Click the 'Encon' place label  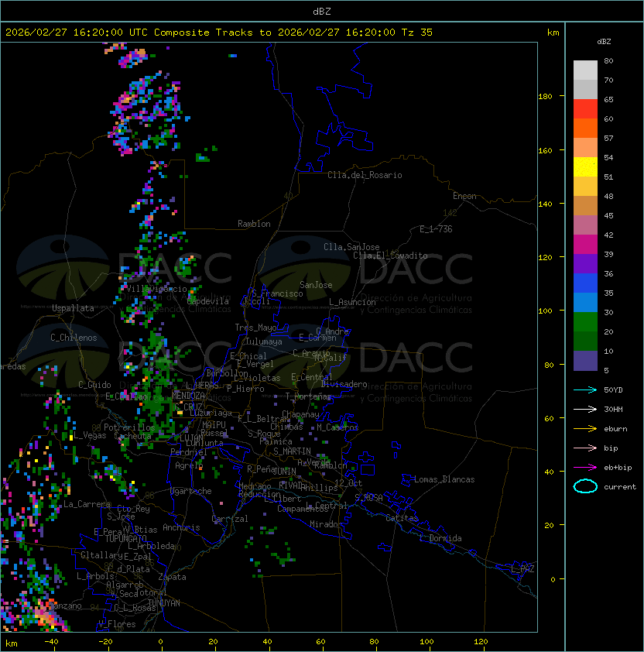[x=464, y=196]
